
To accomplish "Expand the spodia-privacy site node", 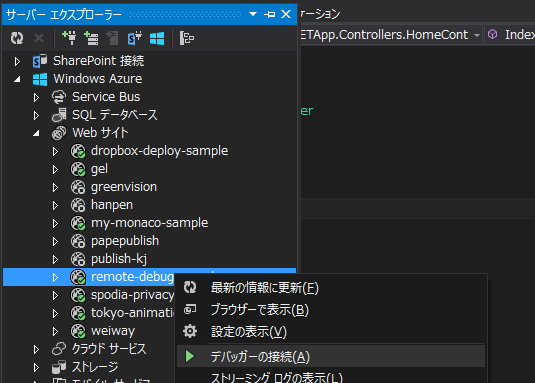I will click(x=55, y=296).
